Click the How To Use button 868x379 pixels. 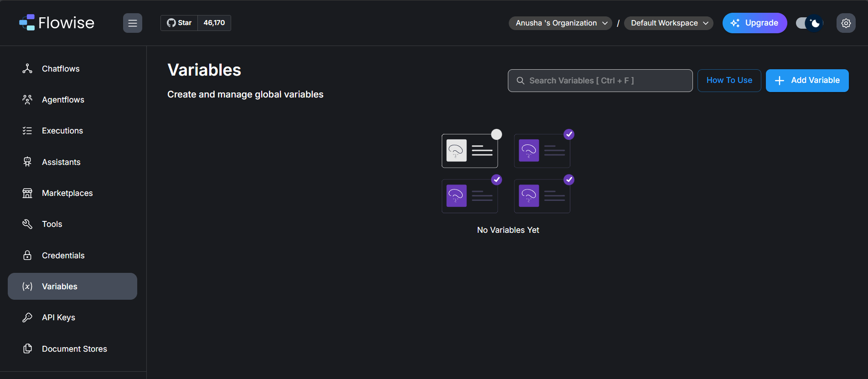729,81
